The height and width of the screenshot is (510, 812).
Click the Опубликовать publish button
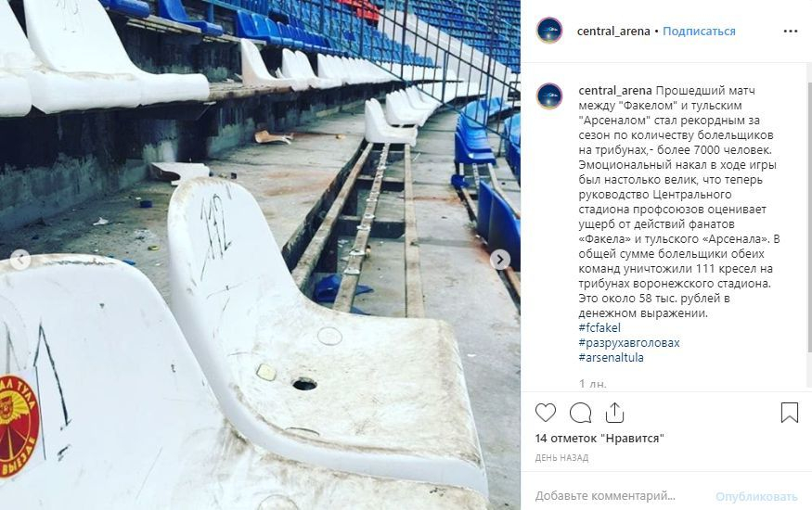click(756, 496)
